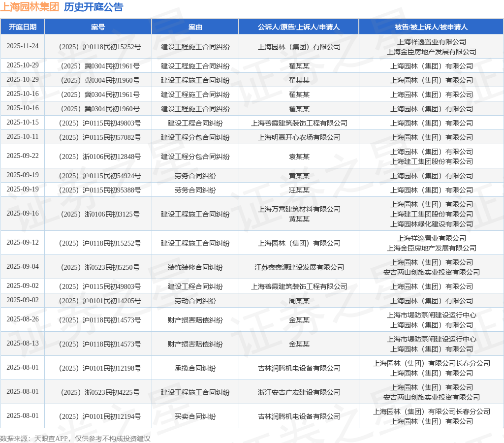Click 吉林润腾机电设备有限公司 in the 12198号 row
Screen dimensions: 504x443
coord(299,368)
